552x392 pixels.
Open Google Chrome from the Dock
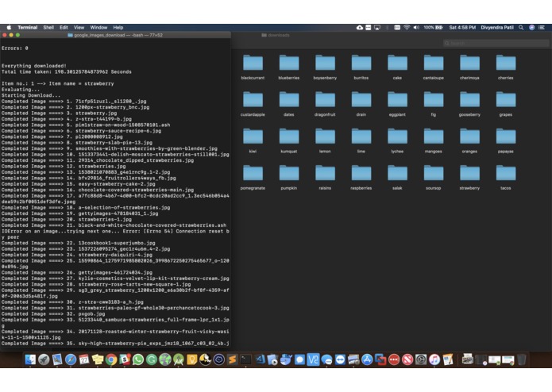click(111, 359)
